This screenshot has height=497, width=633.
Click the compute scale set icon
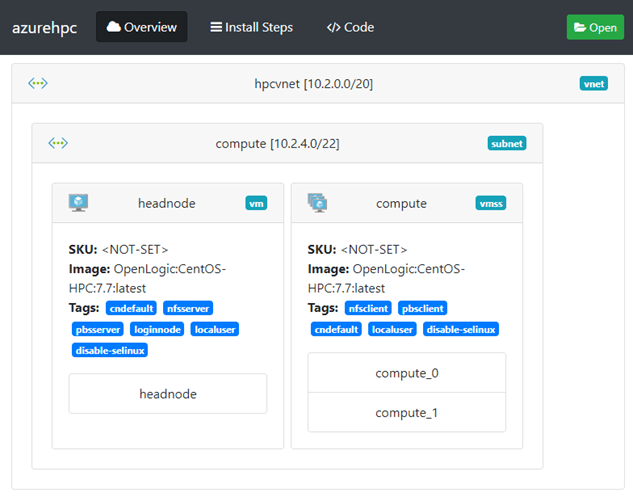click(317, 203)
